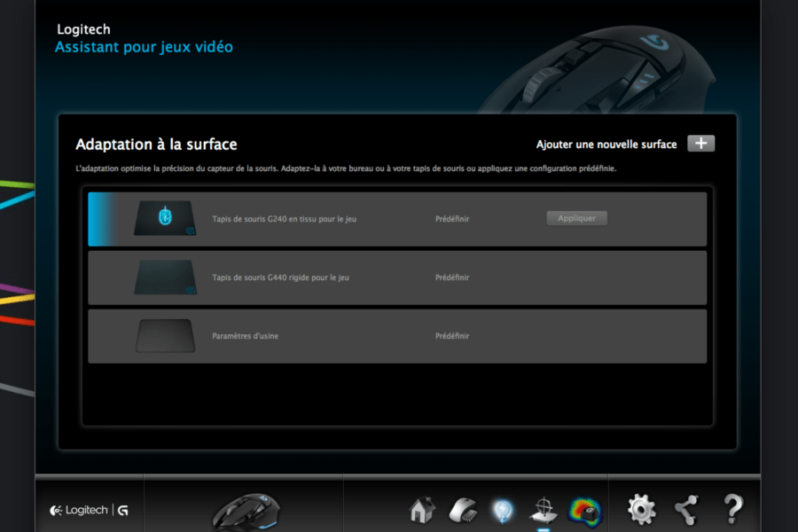Click the Logitech G logo
Image resolution: width=798 pixels, height=532 pixels.
click(89, 510)
